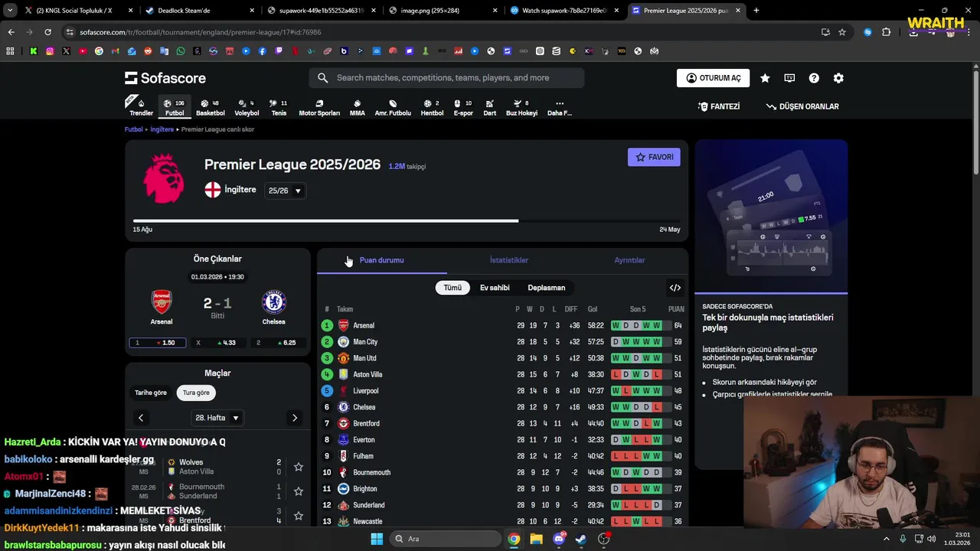Open the Trendler sports section
Screen dimensions: 980x551
(x=141, y=107)
